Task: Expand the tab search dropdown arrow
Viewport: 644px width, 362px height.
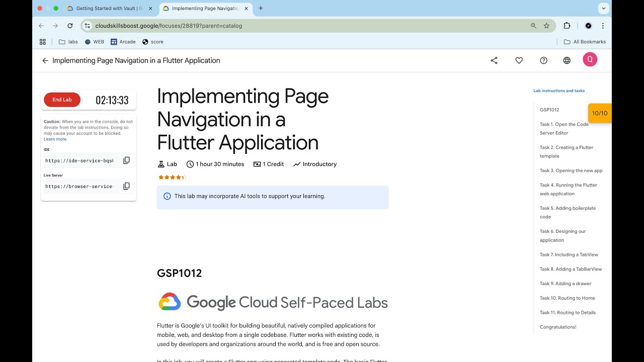Action: point(603,8)
